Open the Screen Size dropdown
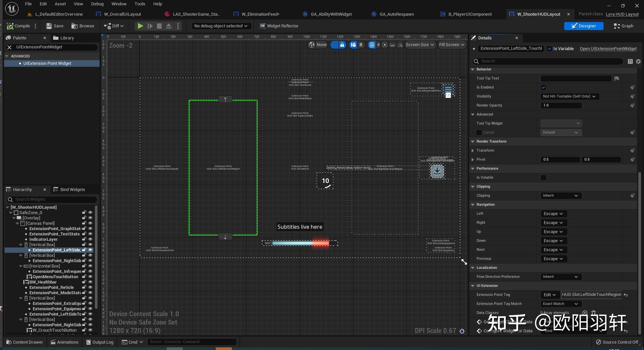The height and width of the screenshot is (350, 644). point(420,45)
